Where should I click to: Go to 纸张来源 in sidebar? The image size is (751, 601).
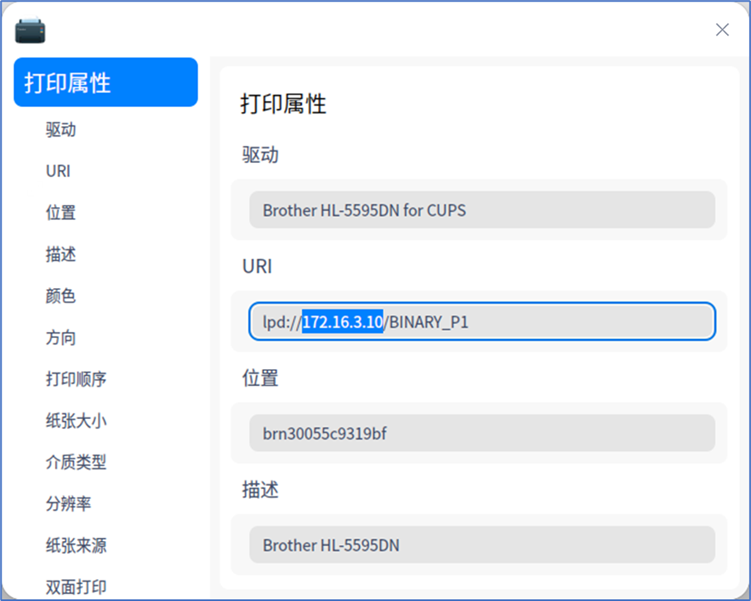76,546
